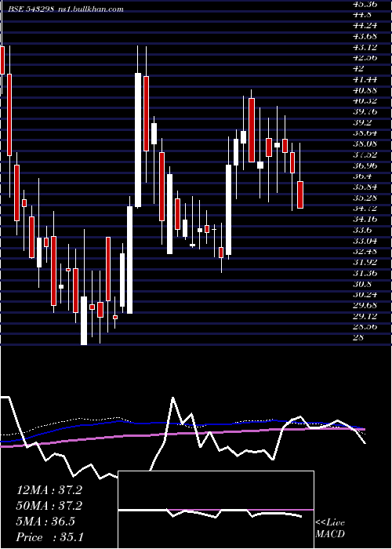The width and height of the screenshot is (392, 549).
Task: Click the 34.16 price axis label
Action: [x=365, y=219]
